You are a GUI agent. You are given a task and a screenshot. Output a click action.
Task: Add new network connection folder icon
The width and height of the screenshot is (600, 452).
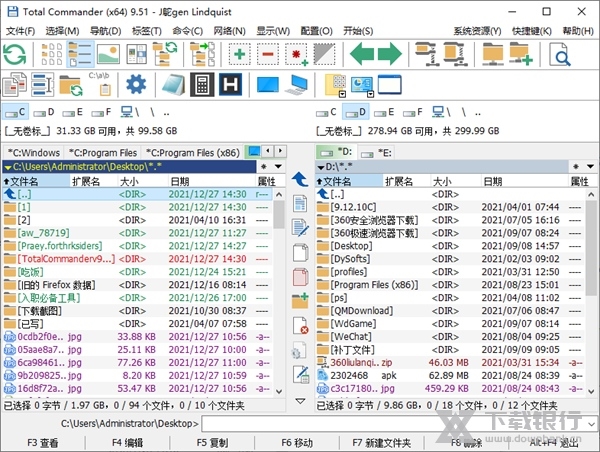pyautogui.click(x=521, y=54)
